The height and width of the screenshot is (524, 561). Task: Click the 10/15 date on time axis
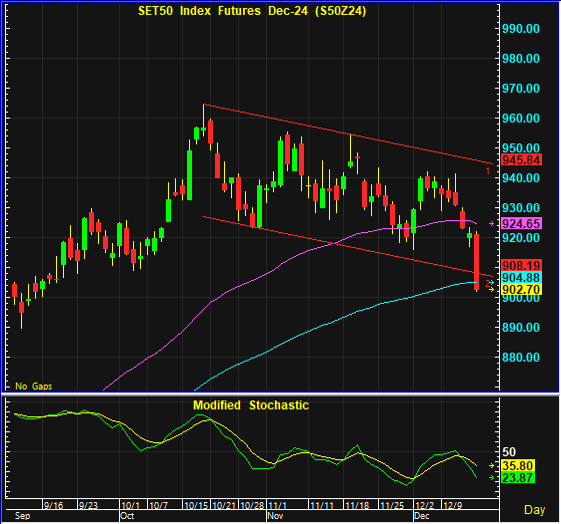pos(196,505)
